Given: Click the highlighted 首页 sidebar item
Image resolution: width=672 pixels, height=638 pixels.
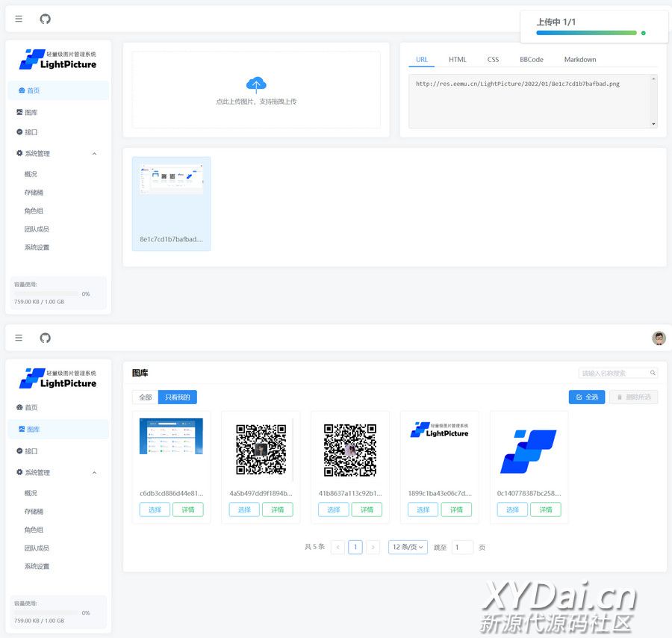Looking at the screenshot, I should coord(58,90).
